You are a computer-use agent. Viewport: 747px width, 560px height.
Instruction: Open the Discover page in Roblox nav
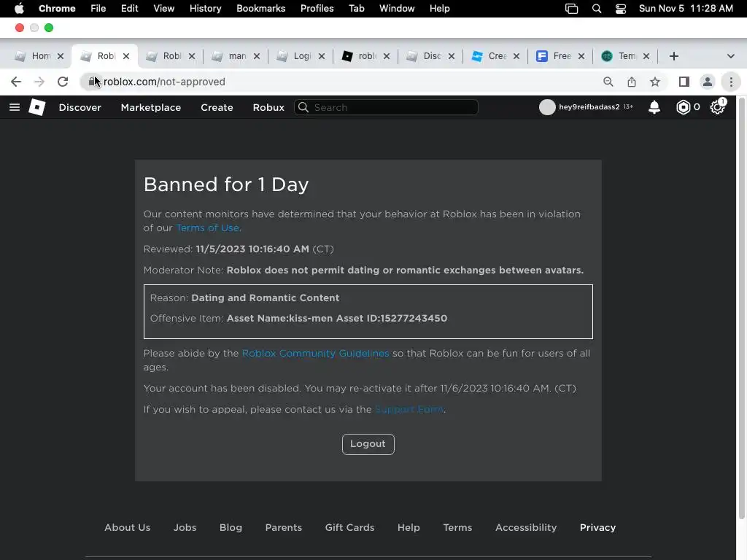point(80,108)
